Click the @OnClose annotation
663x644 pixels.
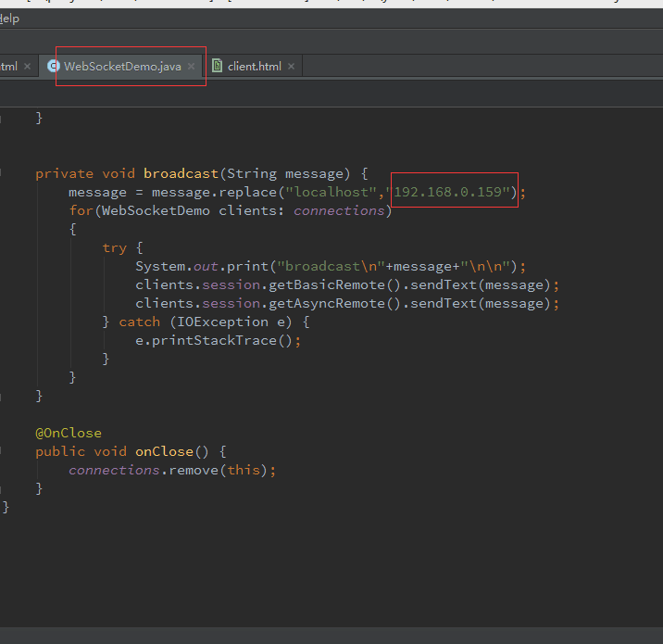click(69, 433)
